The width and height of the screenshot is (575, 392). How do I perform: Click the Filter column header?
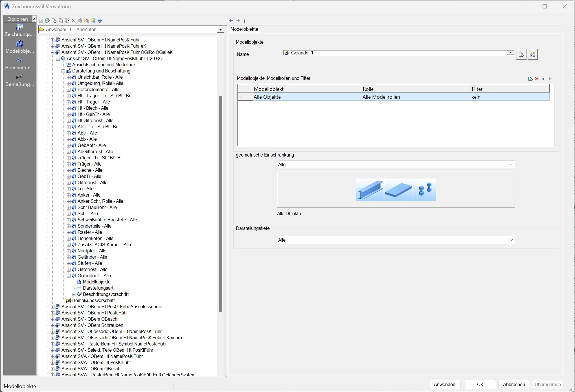coord(510,89)
